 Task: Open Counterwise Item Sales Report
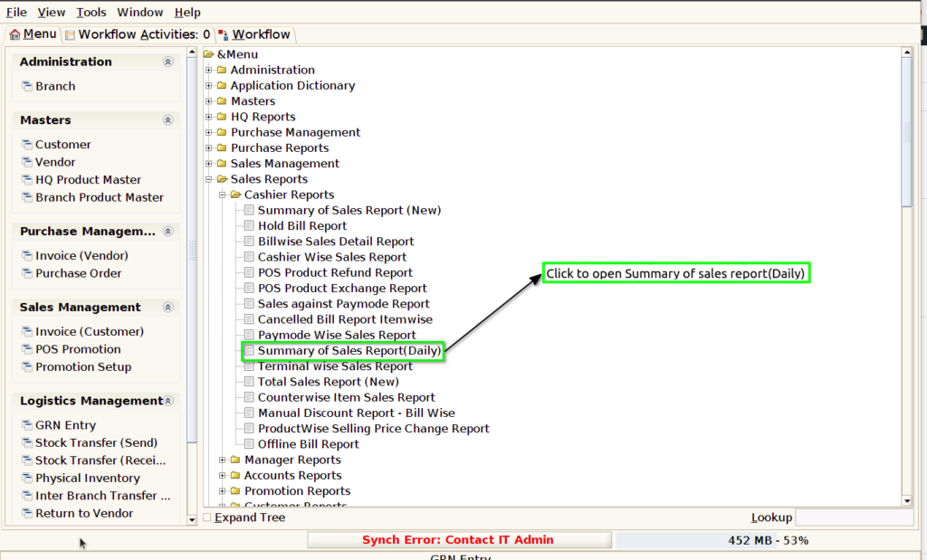pos(347,397)
